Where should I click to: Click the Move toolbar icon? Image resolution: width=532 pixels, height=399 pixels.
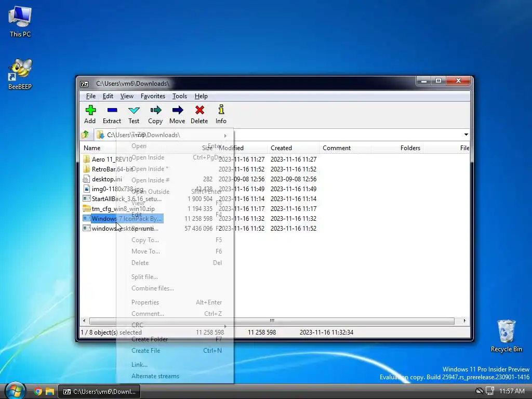pyautogui.click(x=178, y=110)
